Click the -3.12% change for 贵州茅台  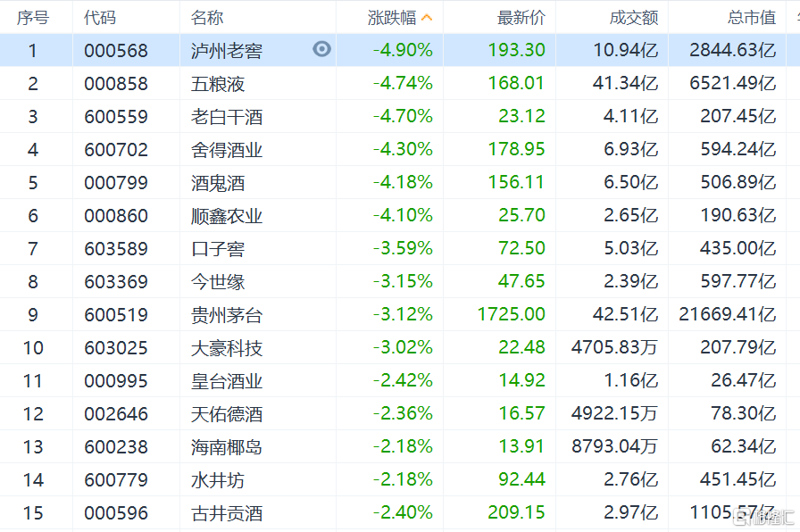coord(403,314)
